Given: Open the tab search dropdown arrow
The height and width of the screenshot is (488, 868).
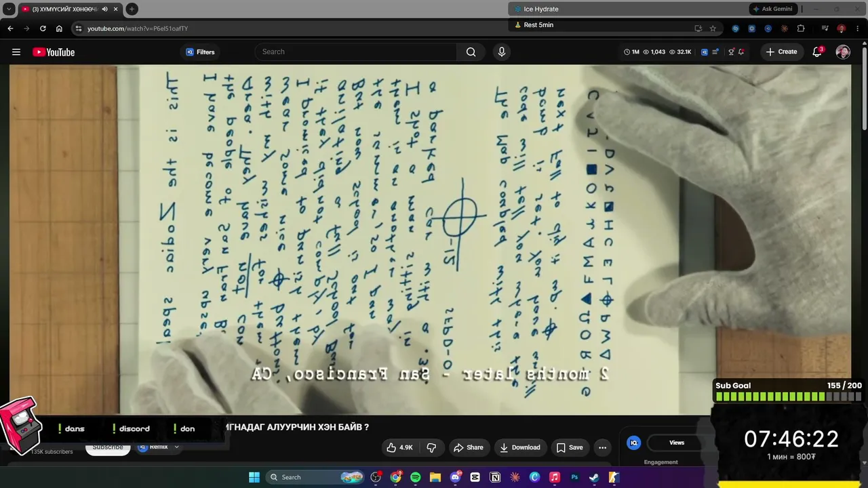Looking at the screenshot, I should point(9,9).
